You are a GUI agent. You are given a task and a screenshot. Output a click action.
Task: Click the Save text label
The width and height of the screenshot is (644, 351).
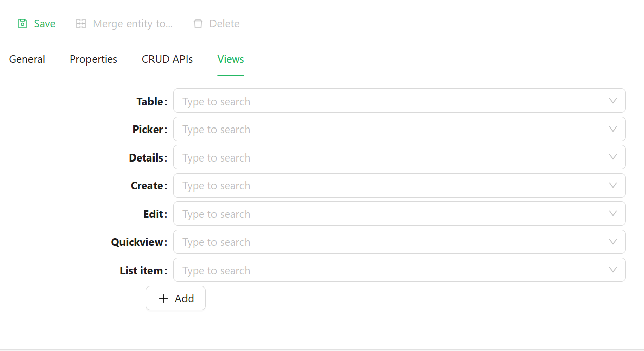pyautogui.click(x=45, y=24)
